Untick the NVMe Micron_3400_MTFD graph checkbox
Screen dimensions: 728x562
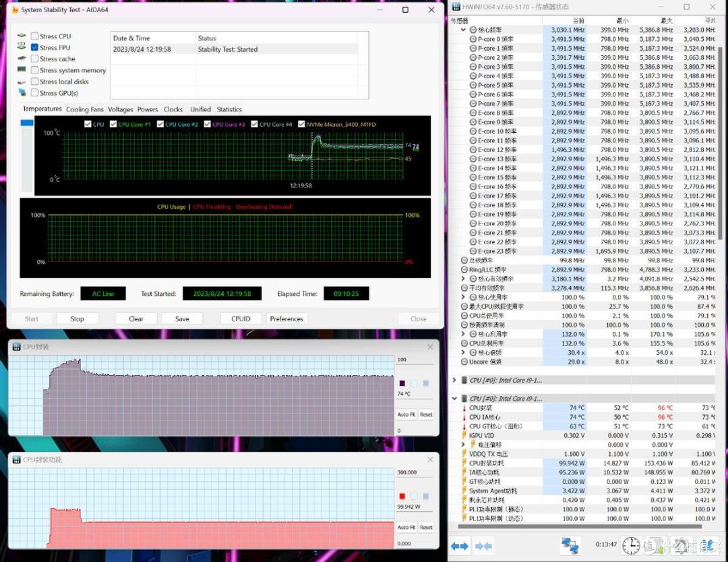click(x=301, y=124)
